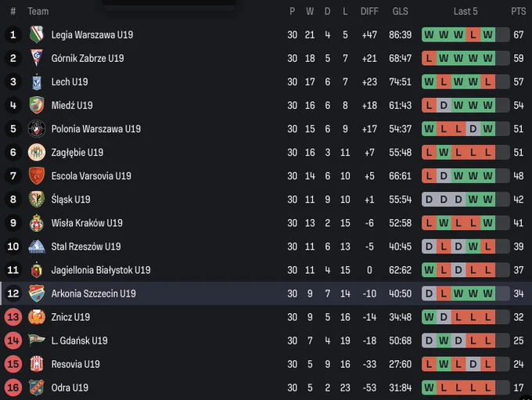Click the Last 5 column header
This screenshot has height=400, width=532.
point(465,12)
